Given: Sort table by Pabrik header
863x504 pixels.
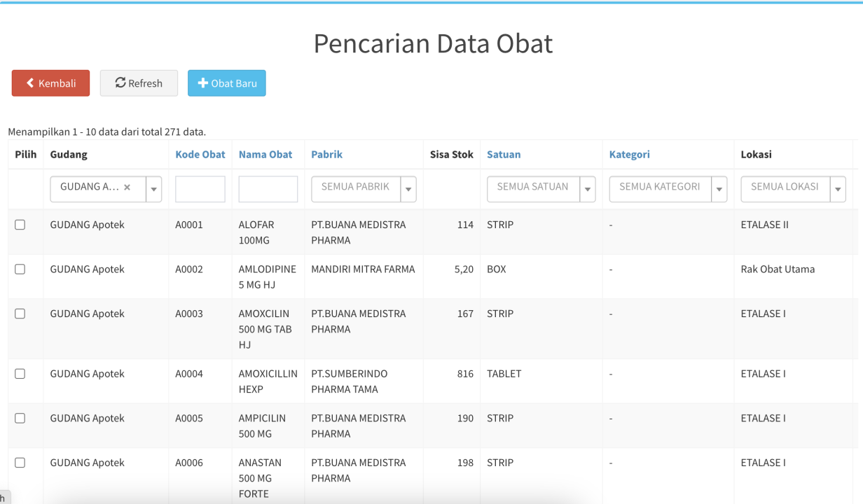Looking at the screenshot, I should click(x=327, y=155).
